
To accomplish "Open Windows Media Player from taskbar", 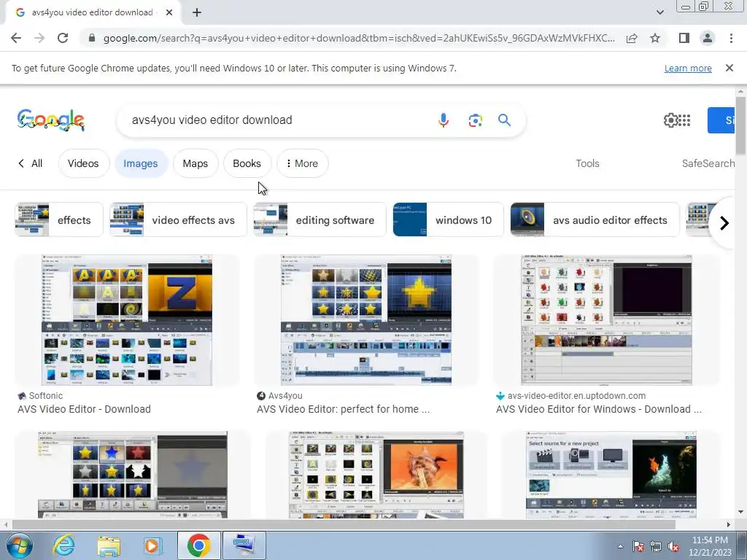I will click(153, 545).
